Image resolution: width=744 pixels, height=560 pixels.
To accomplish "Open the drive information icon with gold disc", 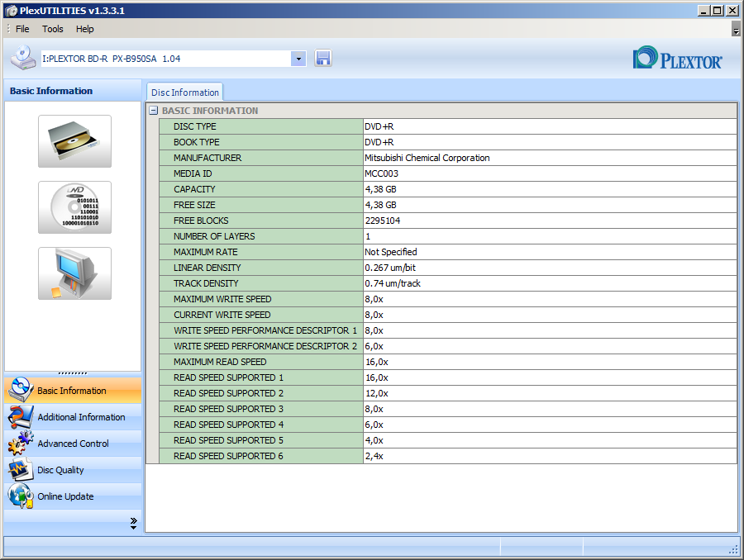I will pyautogui.click(x=75, y=141).
